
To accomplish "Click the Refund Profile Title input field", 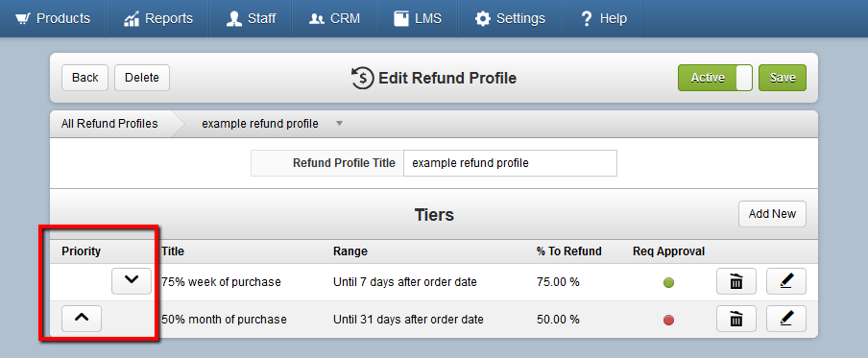I will [x=510, y=163].
